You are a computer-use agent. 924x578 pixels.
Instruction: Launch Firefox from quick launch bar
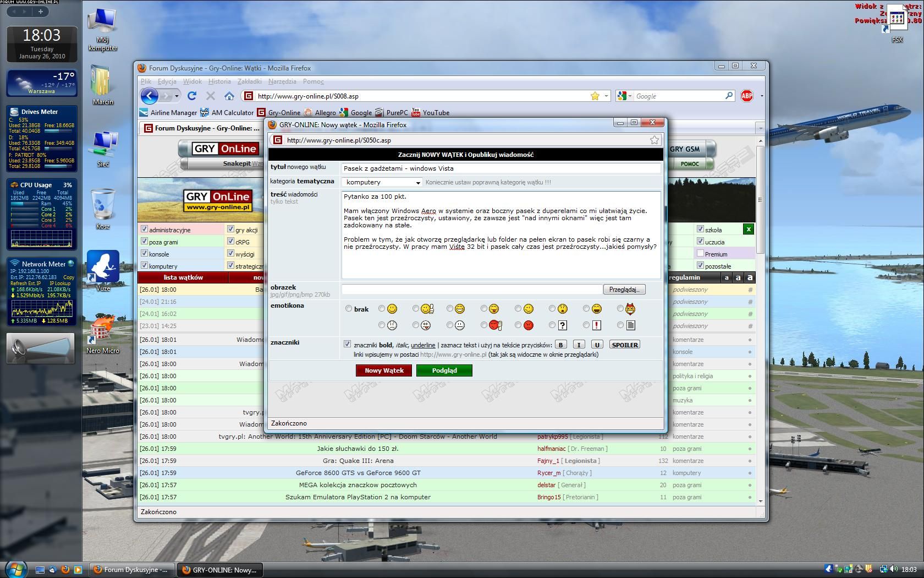(65, 570)
